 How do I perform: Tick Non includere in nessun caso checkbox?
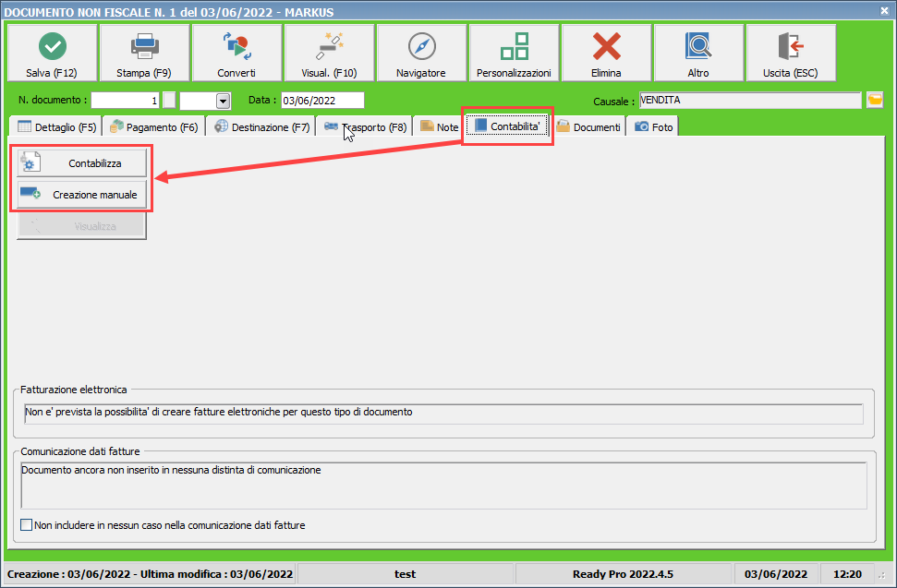26,524
